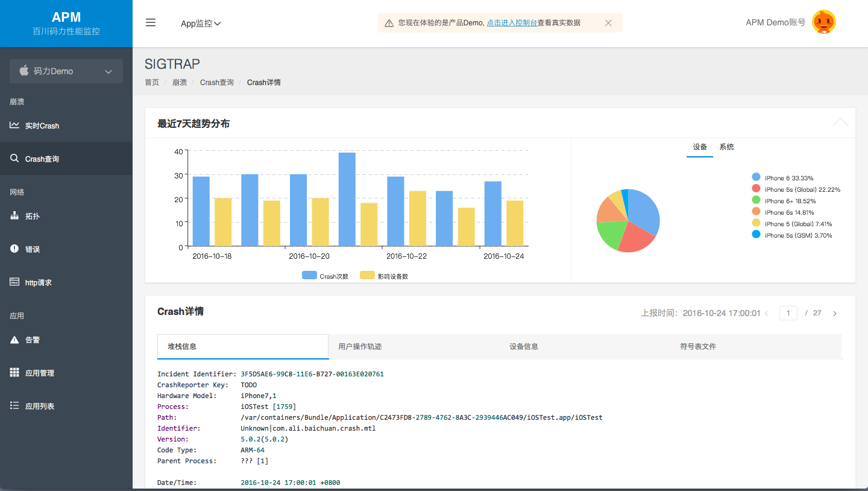Screen dimensions: 868x491
Task: Click the Crash查询 breadcrumb link
Action: tap(217, 83)
